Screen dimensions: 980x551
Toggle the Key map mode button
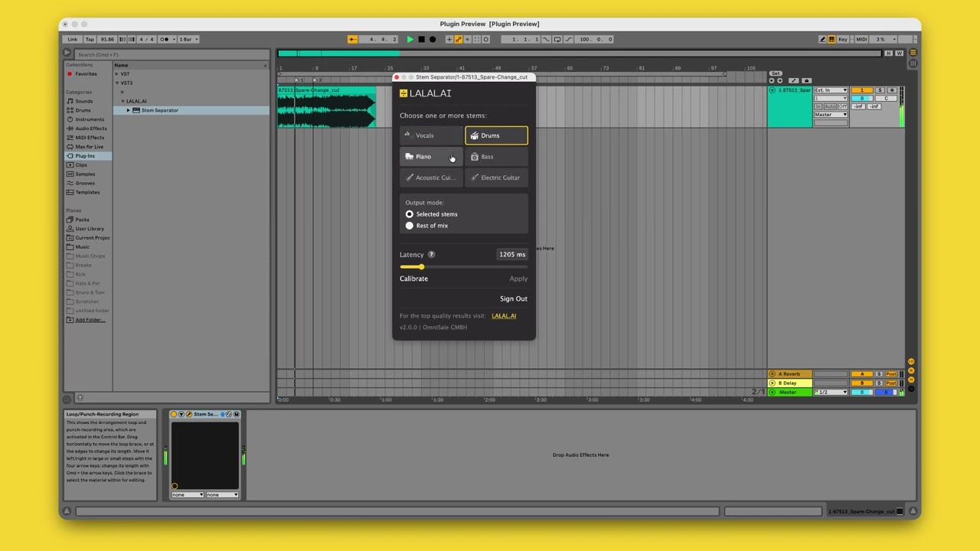843,39
